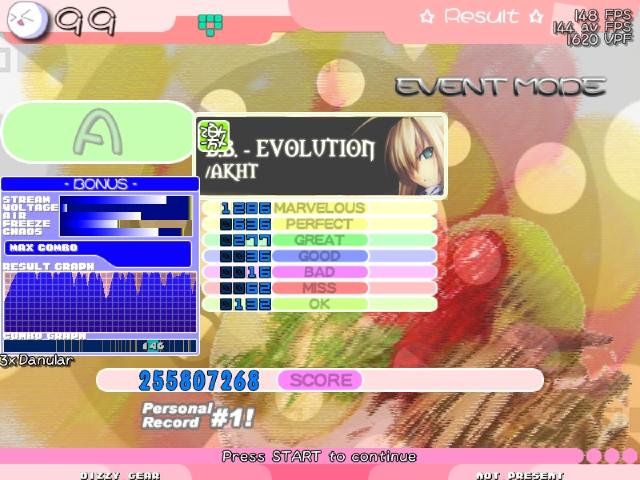
Task: Select the MISS judgment row
Action: [x=320, y=288]
